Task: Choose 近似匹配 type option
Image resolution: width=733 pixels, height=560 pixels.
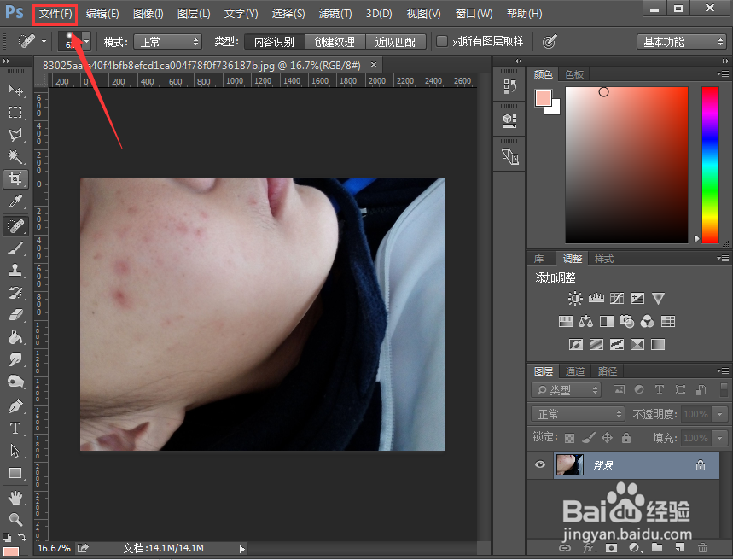Action: (395, 42)
